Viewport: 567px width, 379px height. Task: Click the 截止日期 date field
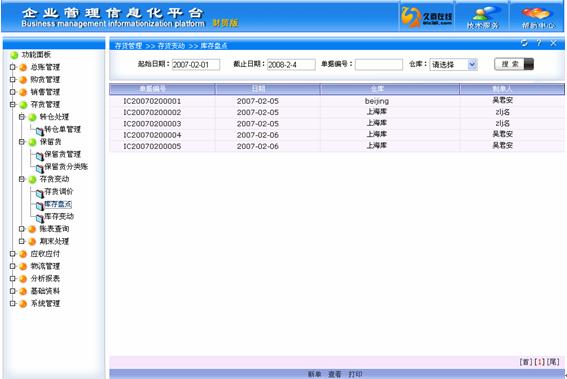tap(291, 65)
